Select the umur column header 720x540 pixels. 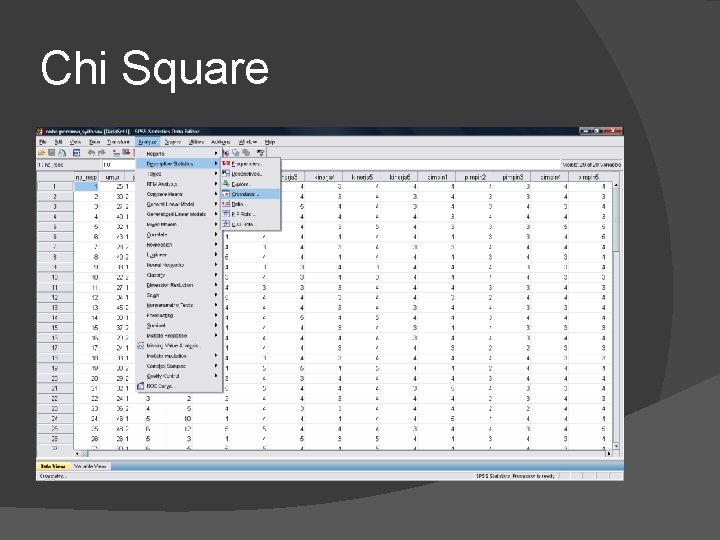coord(112,177)
